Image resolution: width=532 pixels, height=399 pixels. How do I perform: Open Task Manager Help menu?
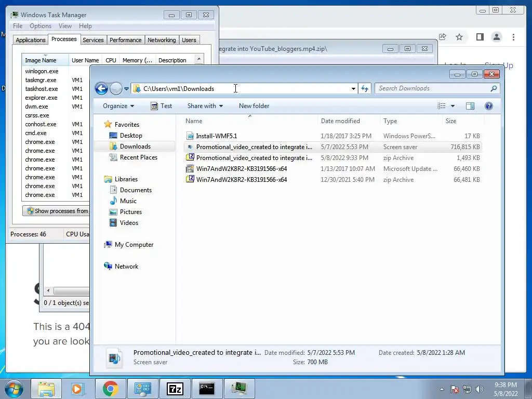85,26
